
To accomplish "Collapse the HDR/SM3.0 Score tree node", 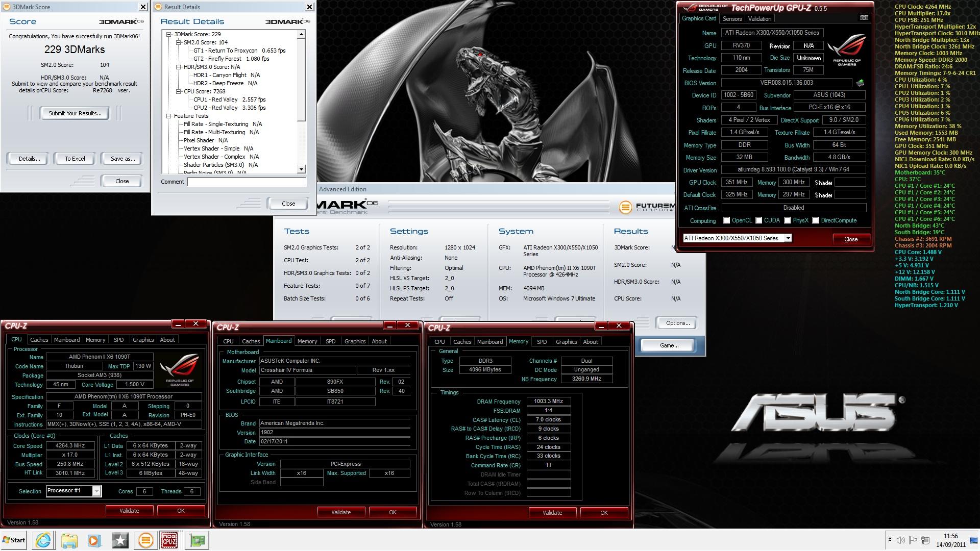I will (x=179, y=67).
